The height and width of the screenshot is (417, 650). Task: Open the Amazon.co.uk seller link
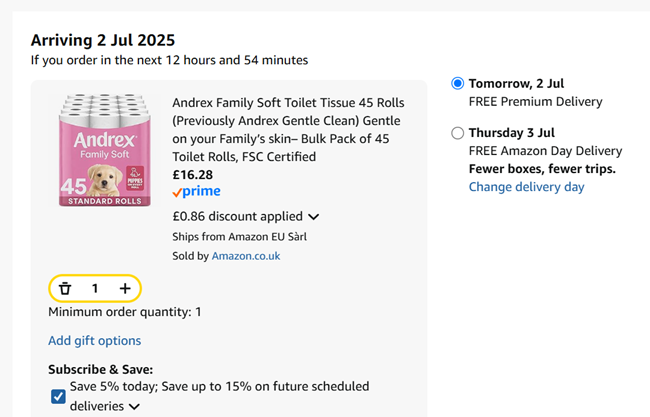(x=246, y=256)
